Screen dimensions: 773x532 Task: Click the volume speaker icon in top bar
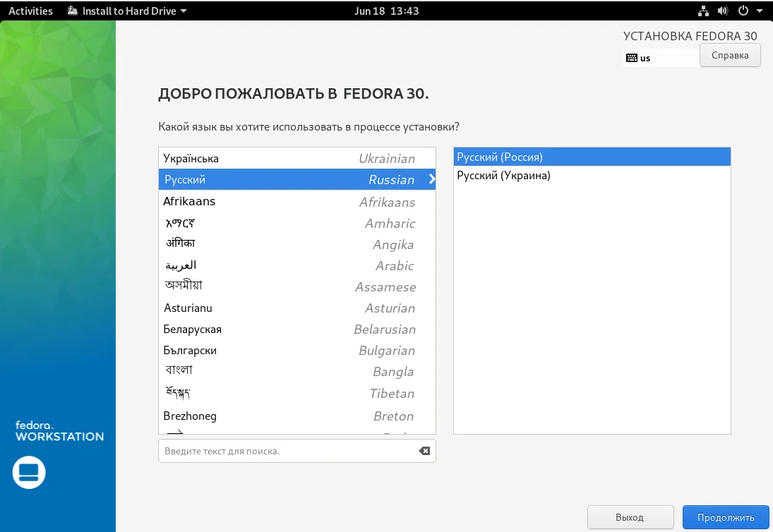coord(723,11)
